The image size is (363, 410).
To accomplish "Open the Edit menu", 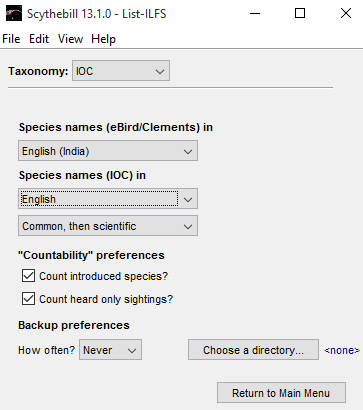I will coord(39,39).
